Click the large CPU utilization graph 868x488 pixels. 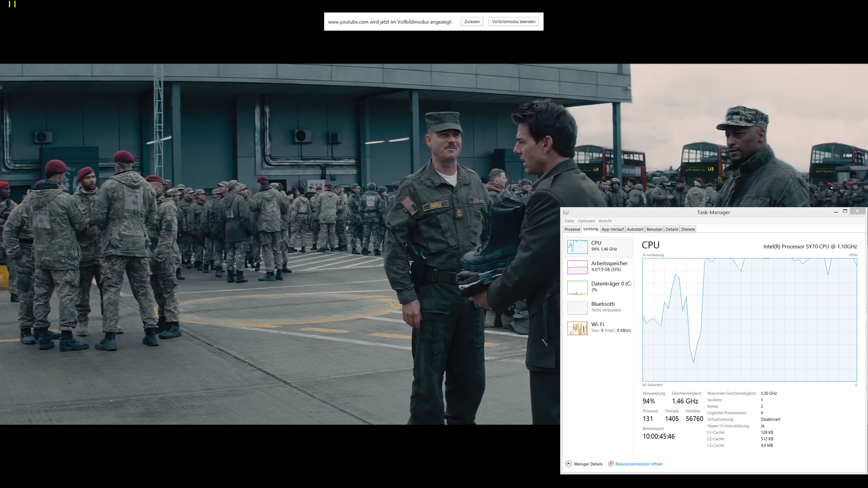[749, 319]
